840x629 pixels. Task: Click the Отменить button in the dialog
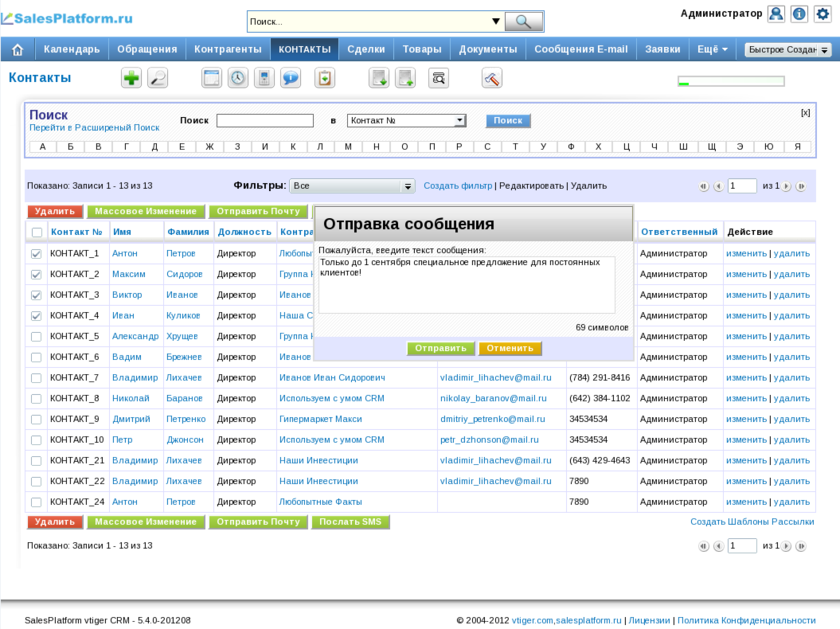click(x=510, y=349)
